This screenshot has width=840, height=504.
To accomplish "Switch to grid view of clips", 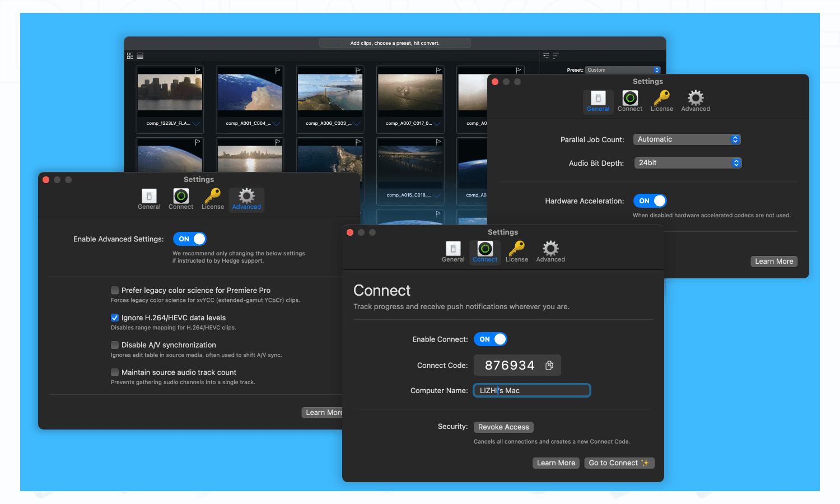I will click(x=130, y=55).
